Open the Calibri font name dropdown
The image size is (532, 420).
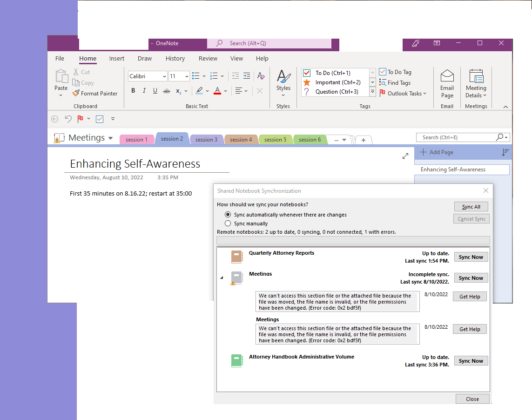pyautogui.click(x=164, y=76)
